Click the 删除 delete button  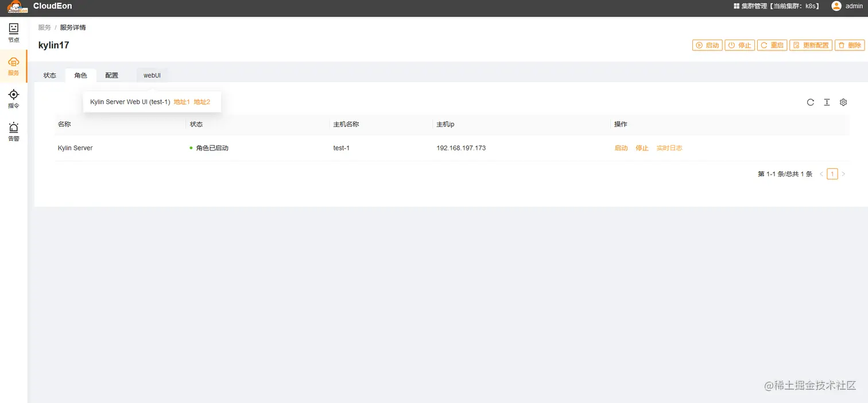(x=850, y=45)
